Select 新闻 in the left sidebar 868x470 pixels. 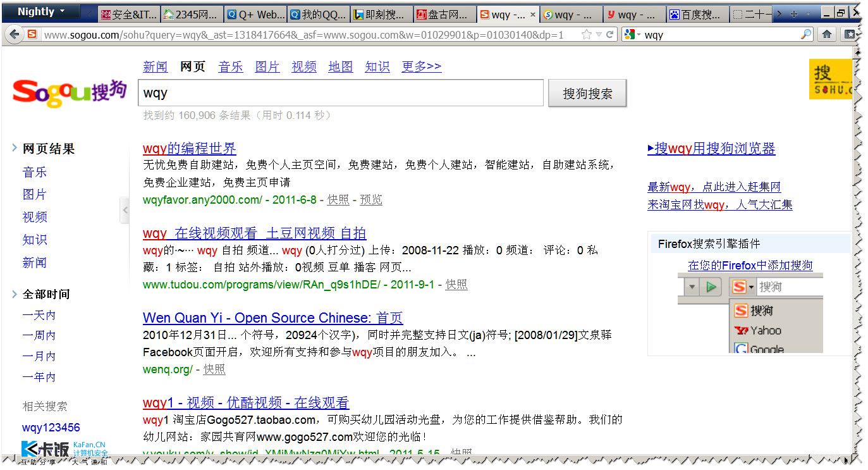tap(35, 263)
